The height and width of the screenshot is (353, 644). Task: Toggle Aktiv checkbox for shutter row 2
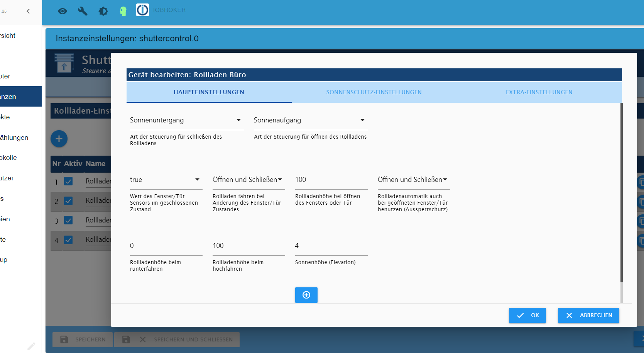[68, 201]
